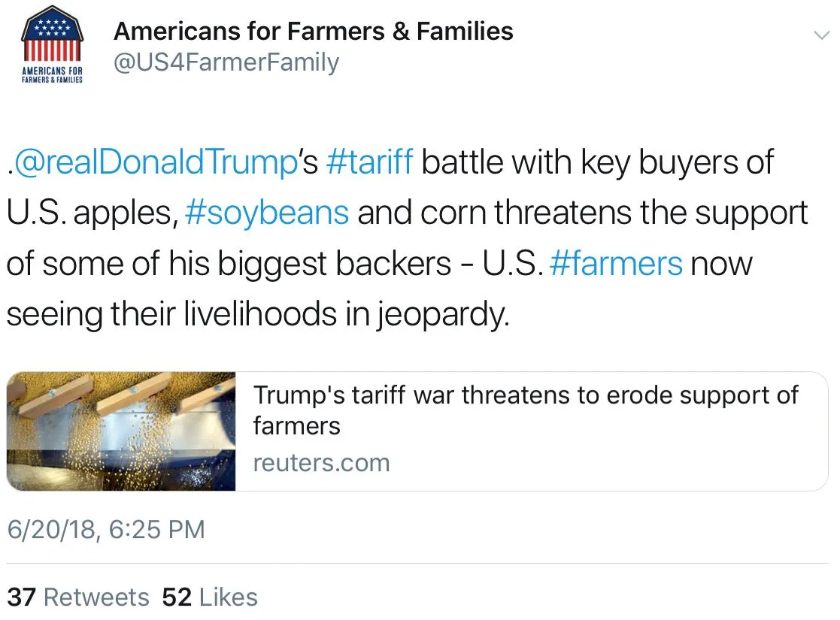This screenshot has width=840, height=620.
Task: View the Retweets label list
Action: [x=96, y=597]
